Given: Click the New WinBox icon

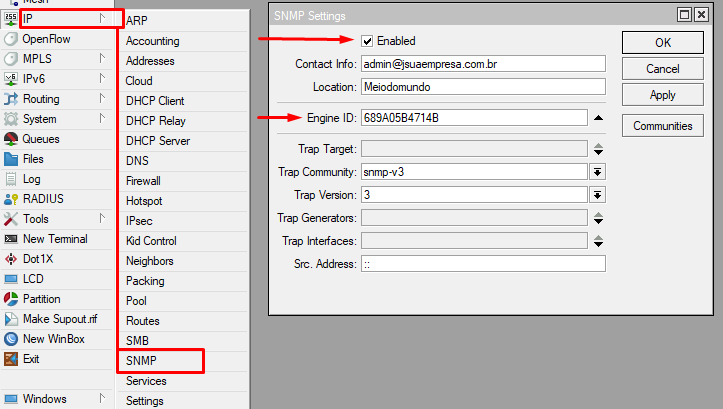Looking at the screenshot, I should point(11,339).
